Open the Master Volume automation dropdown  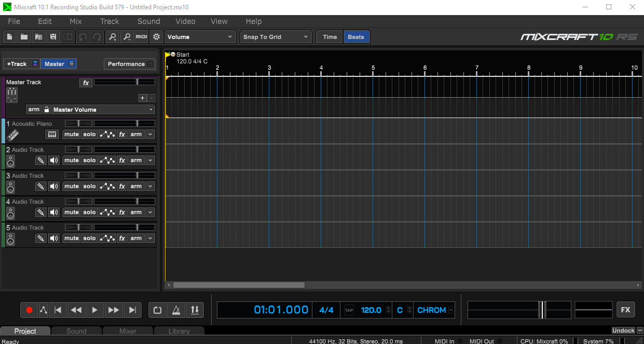click(103, 110)
